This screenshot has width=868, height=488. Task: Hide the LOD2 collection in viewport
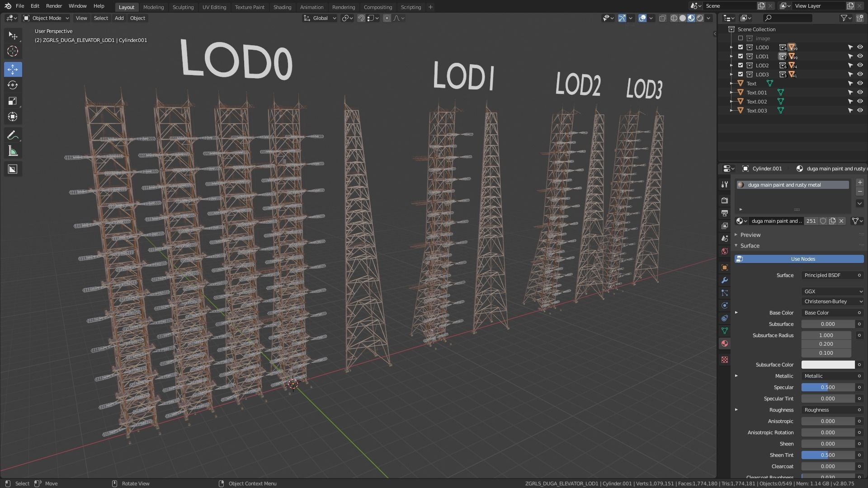[x=860, y=66]
